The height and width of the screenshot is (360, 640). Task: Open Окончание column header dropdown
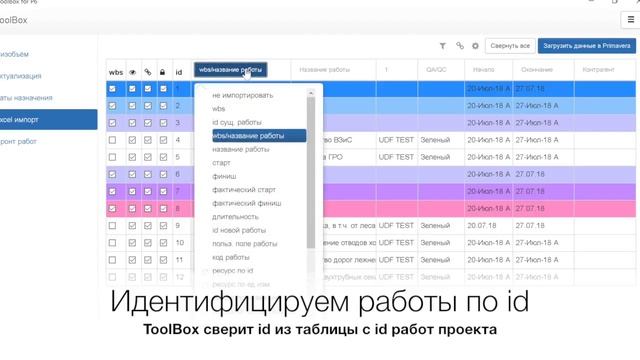537,70
